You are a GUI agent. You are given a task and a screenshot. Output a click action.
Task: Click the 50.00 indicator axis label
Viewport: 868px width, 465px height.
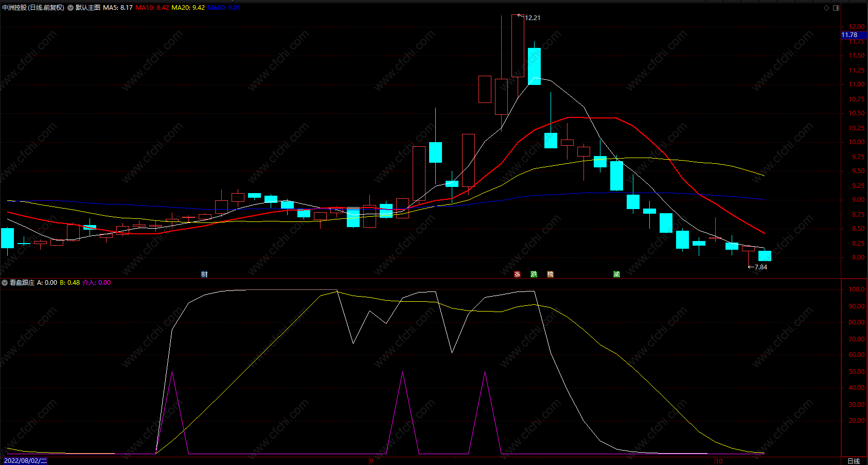857,372
